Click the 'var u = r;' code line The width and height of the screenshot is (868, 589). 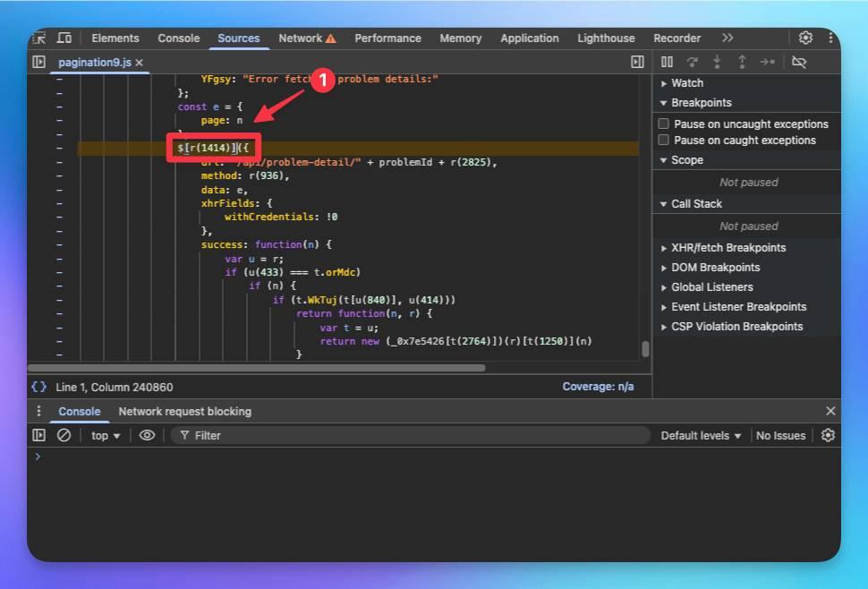254,259
